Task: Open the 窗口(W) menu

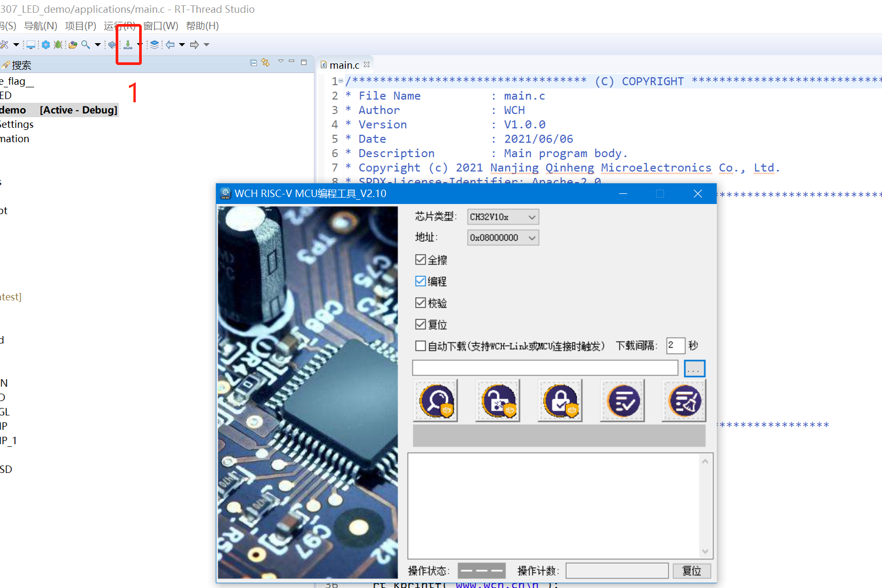Action: click(x=160, y=26)
